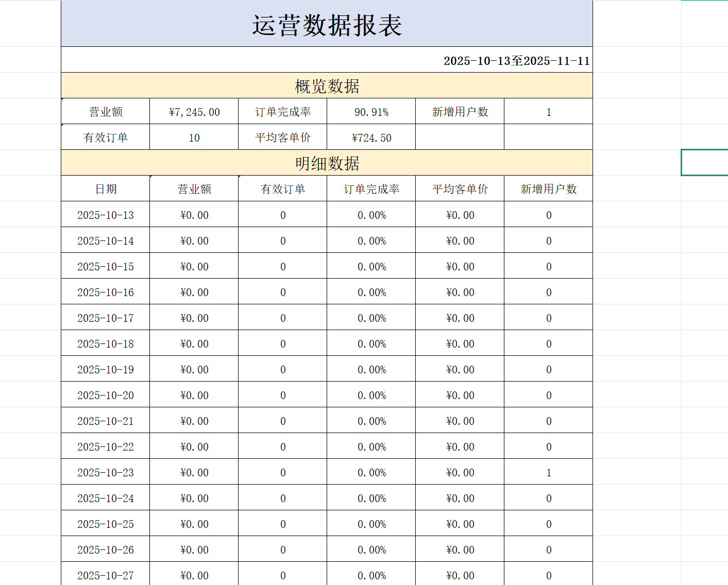This screenshot has width=728, height=585.
Task: Select the date cell 2025-10-24
Action: (x=106, y=497)
